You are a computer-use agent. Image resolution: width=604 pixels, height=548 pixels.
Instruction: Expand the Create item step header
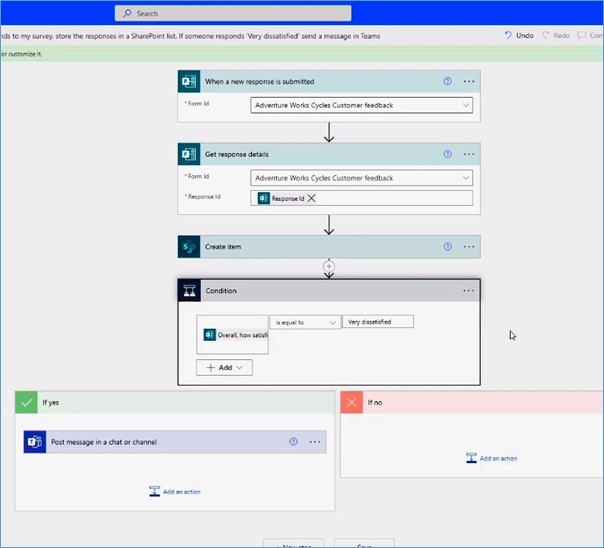pyautogui.click(x=329, y=246)
